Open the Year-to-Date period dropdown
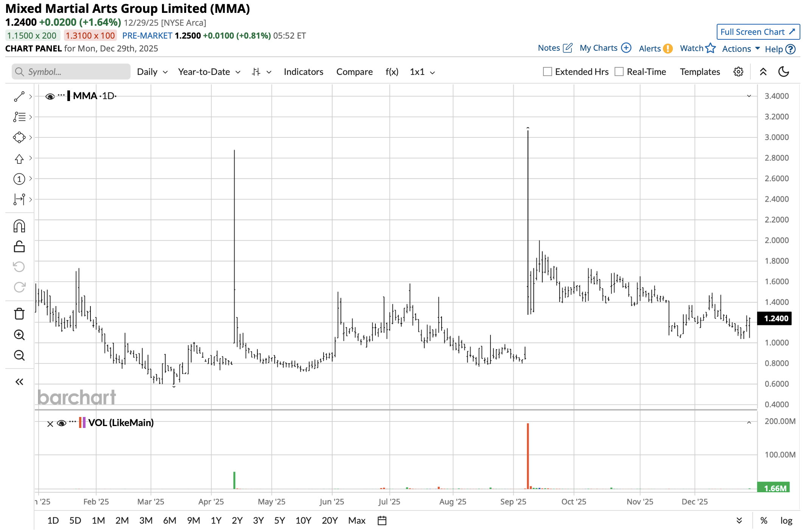The image size is (803, 532). tap(209, 72)
